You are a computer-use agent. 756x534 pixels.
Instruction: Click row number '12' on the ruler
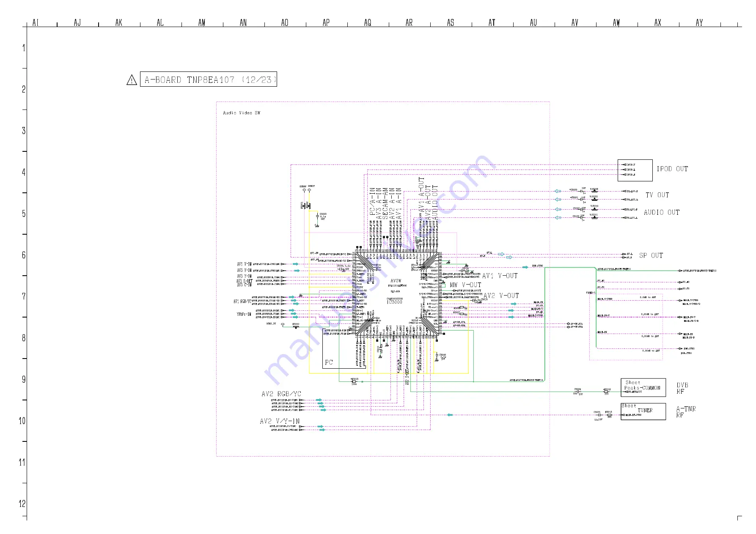tap(22, 504)
